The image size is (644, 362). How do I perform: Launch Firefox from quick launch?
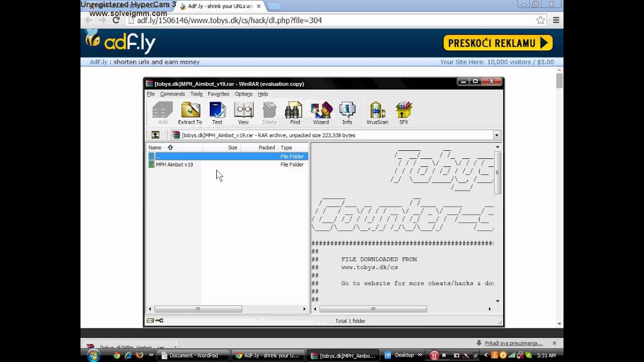(x=139, y=355)
